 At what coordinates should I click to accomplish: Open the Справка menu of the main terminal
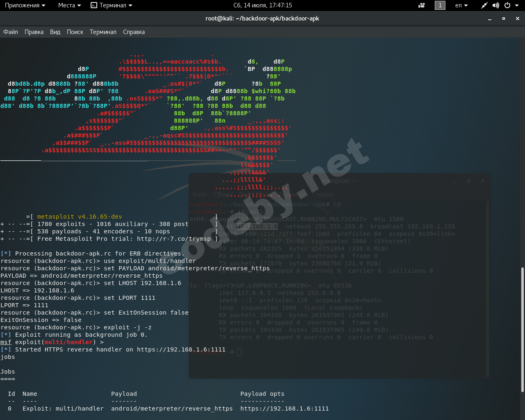point(134,32)
